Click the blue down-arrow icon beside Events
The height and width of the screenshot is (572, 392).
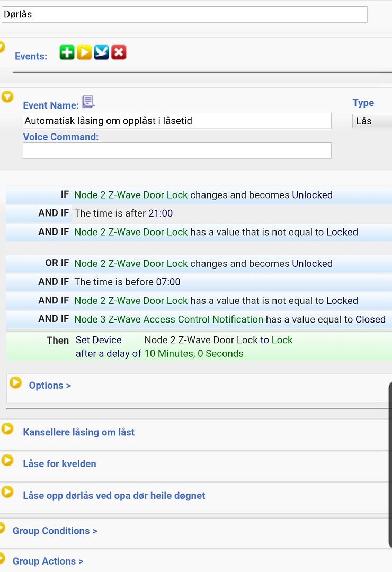[102, 52]
